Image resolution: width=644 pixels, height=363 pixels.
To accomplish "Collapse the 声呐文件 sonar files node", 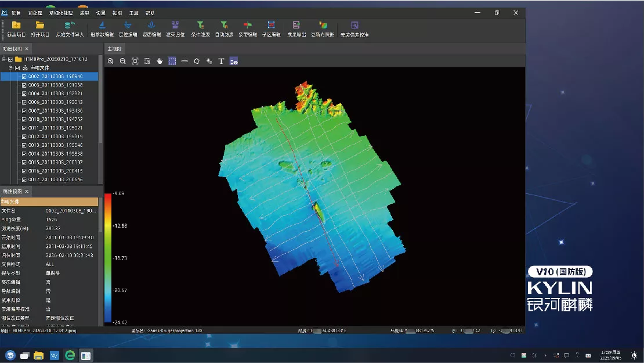I will point(10,68).
